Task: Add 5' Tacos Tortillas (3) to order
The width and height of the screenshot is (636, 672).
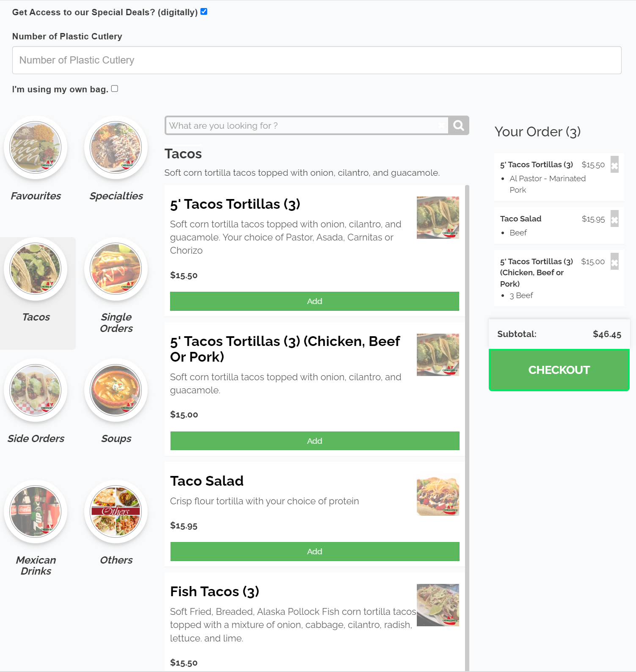Action: 314,301
